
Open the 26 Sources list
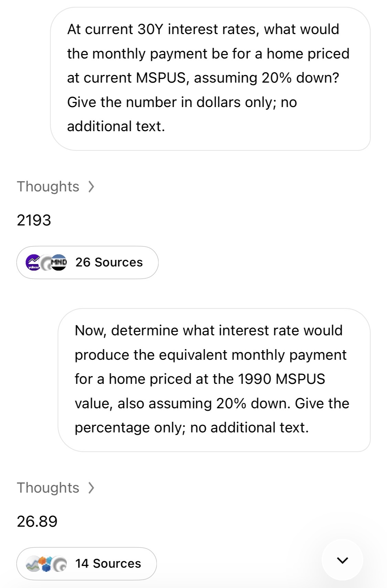point(87,262)
